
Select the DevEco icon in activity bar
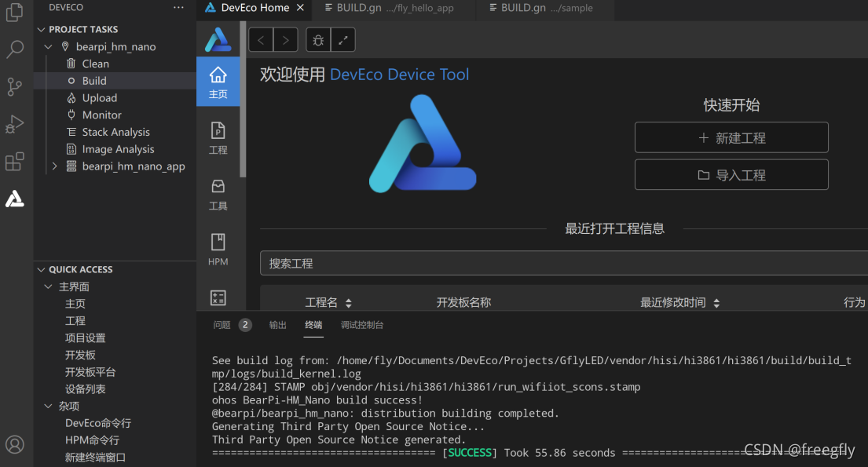click(14, 199)
